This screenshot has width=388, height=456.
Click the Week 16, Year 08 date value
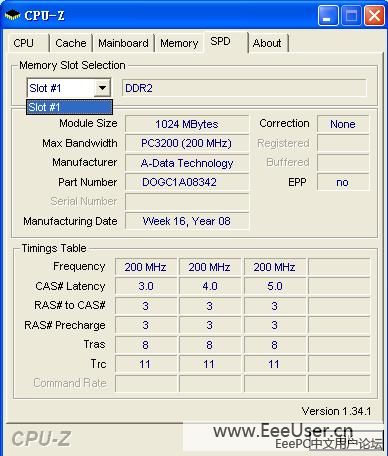(x=187, y=221)
